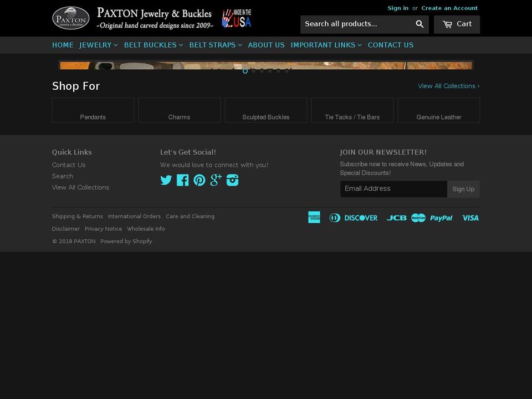This screenshot has height=399, width=532.
Task: Click Contact Us under Quick Links
Action: 69,165
